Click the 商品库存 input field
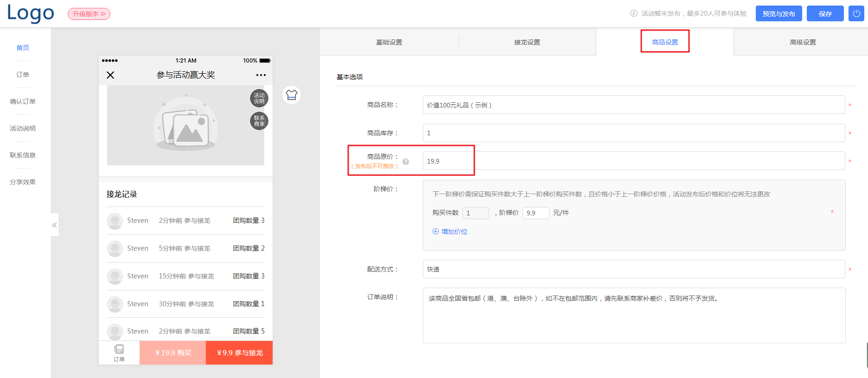Image resolution: width=868 pixels, height=378 pixels. [x=634, y=133]
